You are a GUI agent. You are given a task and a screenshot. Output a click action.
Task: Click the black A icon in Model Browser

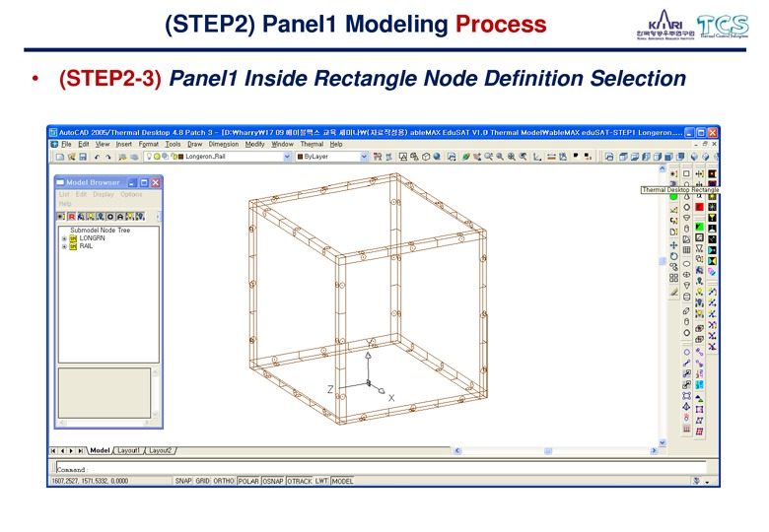[119, 216]
